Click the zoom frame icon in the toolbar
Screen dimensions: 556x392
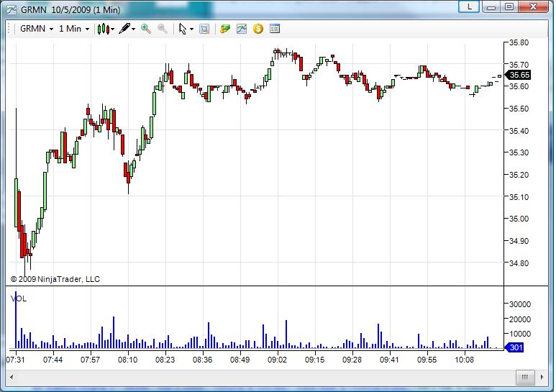(204, 29)
